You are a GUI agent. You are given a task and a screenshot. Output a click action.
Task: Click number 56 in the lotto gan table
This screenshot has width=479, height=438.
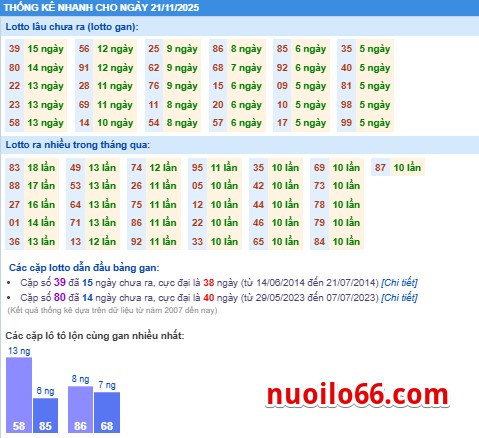[84, 49]
